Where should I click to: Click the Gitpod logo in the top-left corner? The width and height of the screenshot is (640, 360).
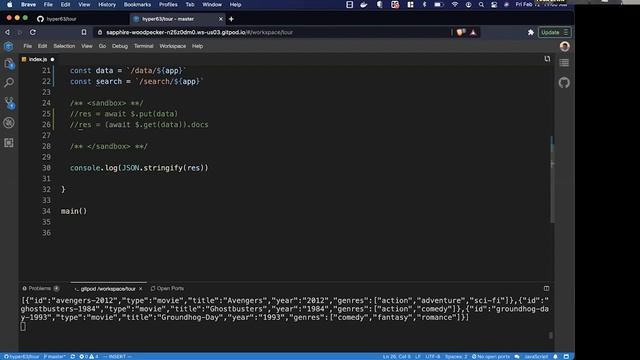(9, 46)
